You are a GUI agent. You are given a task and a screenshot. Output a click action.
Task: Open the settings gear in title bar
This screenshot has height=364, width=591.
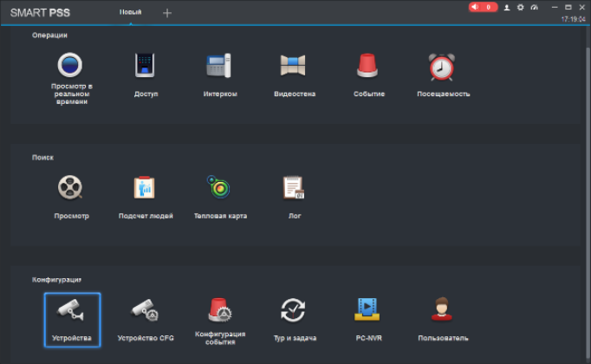pos(520,7)
